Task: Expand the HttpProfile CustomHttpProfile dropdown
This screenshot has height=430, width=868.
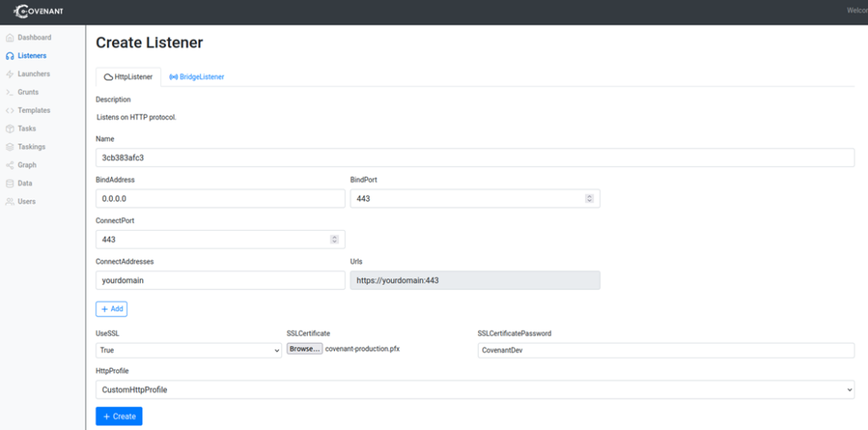Action: 475,389
